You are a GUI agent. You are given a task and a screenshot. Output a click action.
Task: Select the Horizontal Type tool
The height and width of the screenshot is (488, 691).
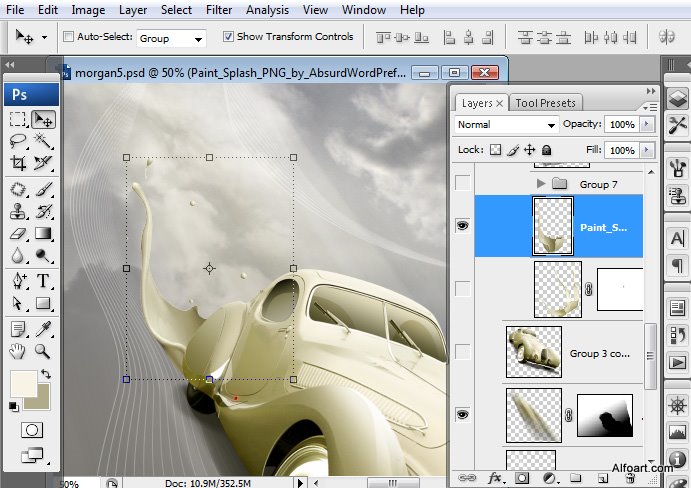43,281
